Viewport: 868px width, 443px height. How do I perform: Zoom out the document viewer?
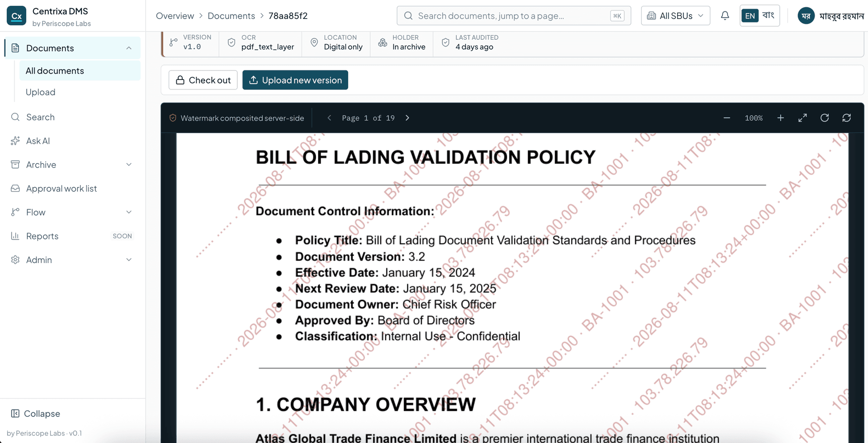(726, 118)
